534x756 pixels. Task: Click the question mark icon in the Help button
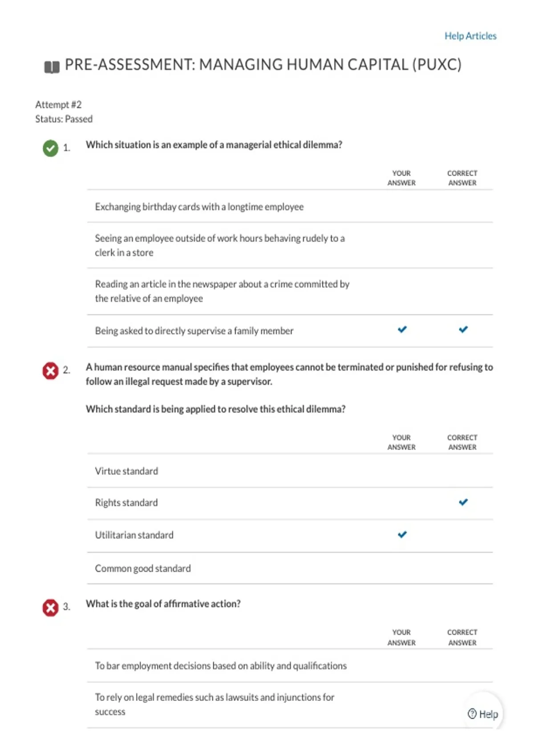[x=472, y=714]
